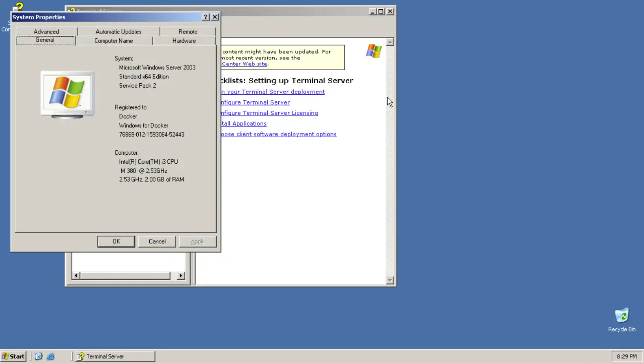Switch to the Computer Name tab
The image size is (644, 363).
point(113,41)
